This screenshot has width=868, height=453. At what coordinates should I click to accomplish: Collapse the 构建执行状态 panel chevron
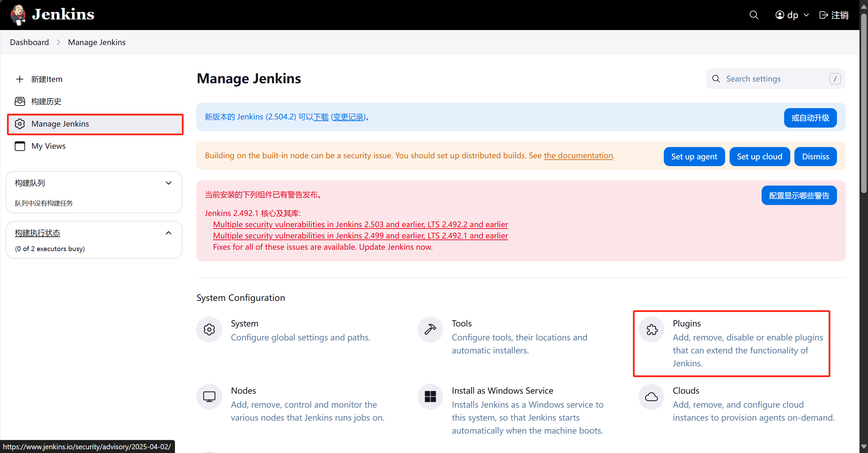[x=168, y=233]
